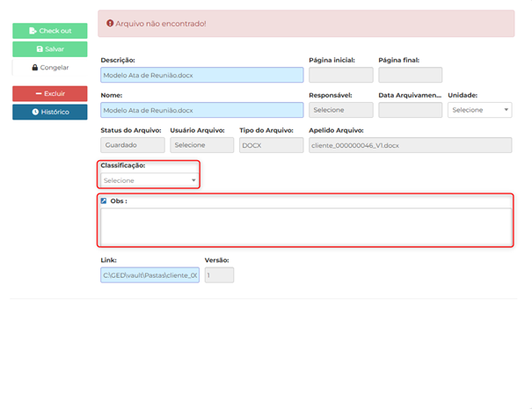532x409 pixels.
Task: Focus the Link path field
Action: click(x=150, y=275)
